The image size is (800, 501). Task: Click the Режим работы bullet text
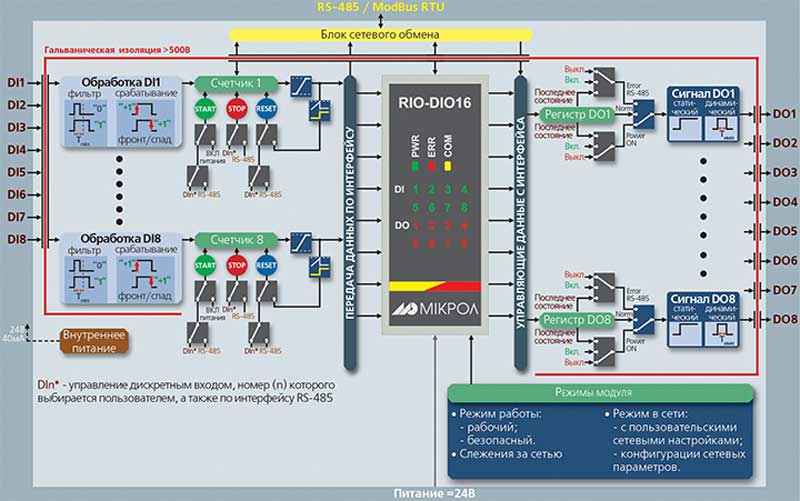click(x=500, y=414)
